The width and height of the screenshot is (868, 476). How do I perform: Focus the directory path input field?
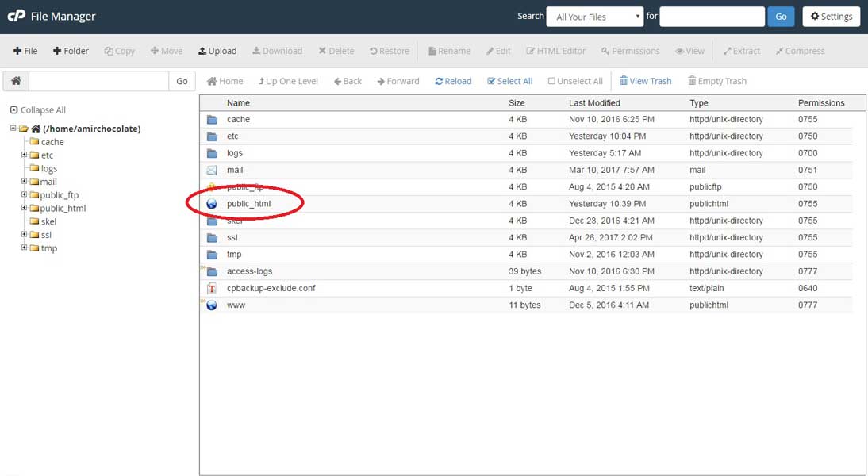[x=98, y=81]
